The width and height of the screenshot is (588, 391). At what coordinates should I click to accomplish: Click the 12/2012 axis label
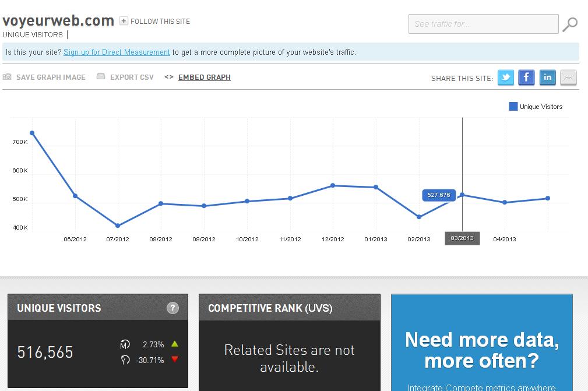(333, 239)
